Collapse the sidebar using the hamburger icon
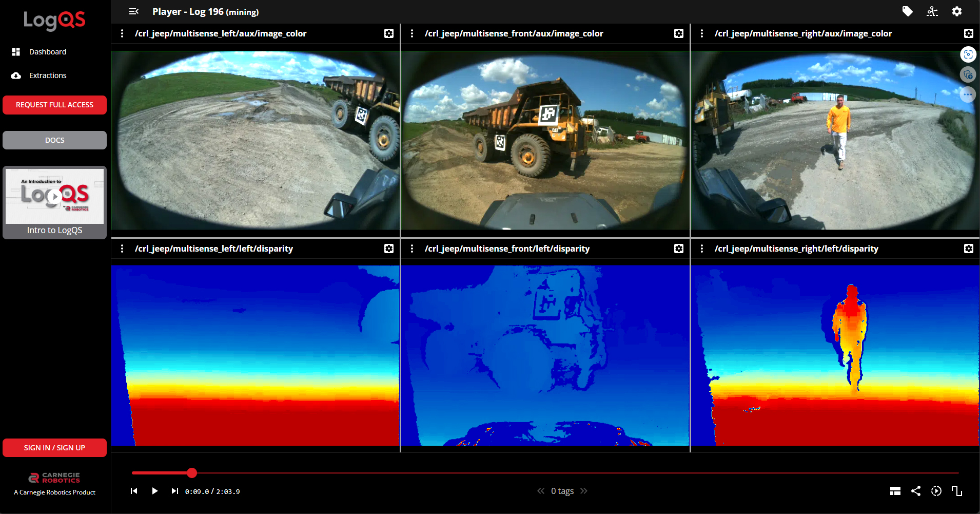Image resolution: width=980 pixels, height=514 pixels. point(134,11)
